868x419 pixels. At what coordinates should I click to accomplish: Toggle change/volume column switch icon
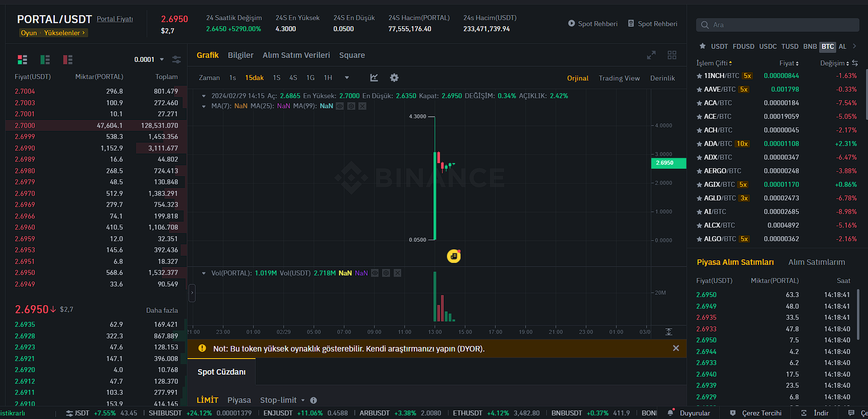[855, 63]
